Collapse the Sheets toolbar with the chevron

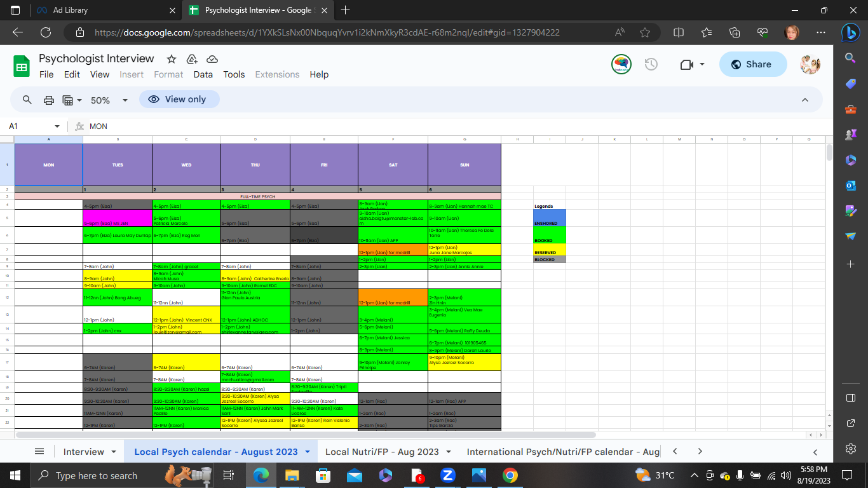click(x=805, y=100)
